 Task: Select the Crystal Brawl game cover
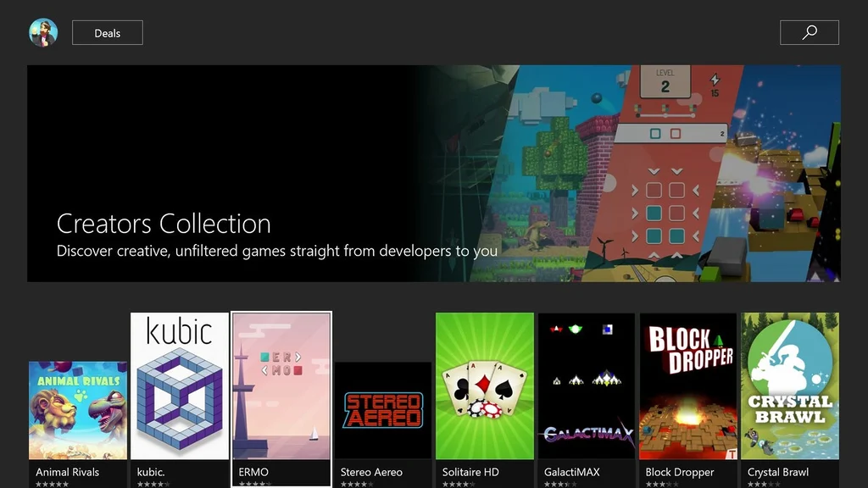[790, 385]
